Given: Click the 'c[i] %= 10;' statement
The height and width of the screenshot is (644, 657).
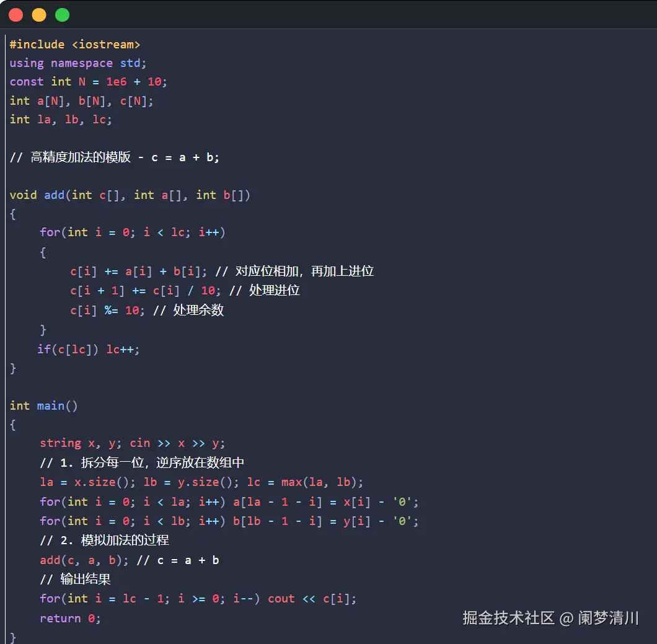Looking at the screenshot, I should 107,311.
